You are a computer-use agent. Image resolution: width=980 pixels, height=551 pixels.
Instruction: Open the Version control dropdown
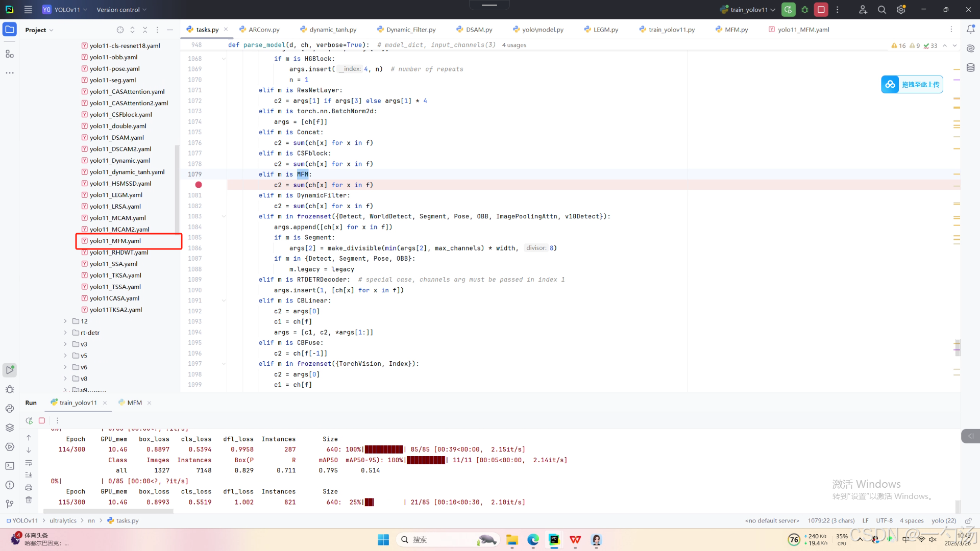coord(121,10)
